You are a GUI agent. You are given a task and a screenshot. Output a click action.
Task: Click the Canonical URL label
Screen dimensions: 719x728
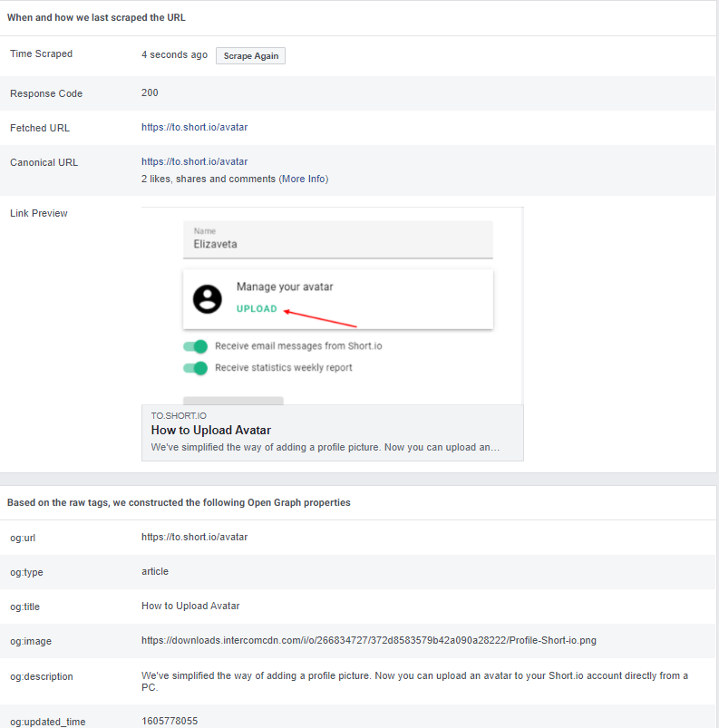44,162
